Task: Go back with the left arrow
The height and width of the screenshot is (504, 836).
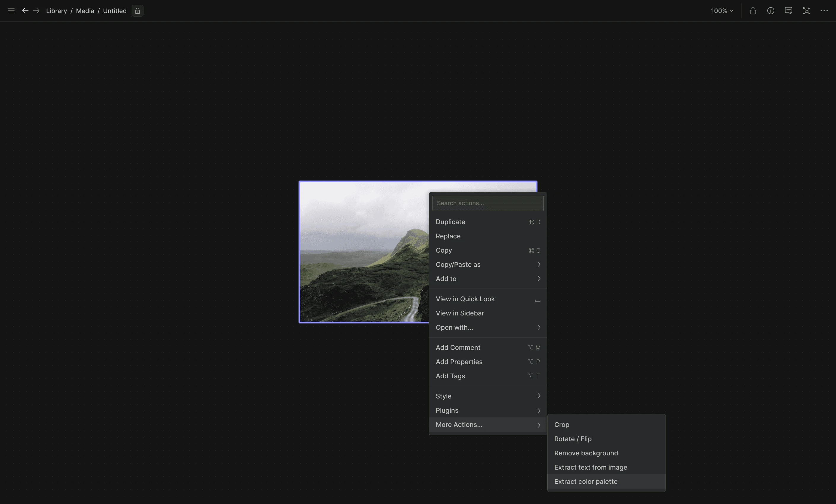Action: coord(25,11)
